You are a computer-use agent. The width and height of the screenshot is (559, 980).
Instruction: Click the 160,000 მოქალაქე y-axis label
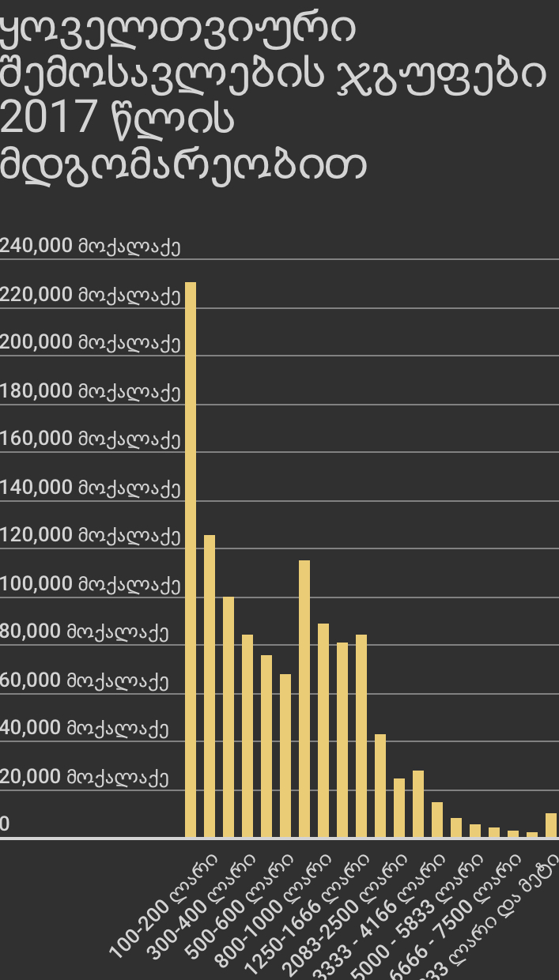(x=90, y=439)
